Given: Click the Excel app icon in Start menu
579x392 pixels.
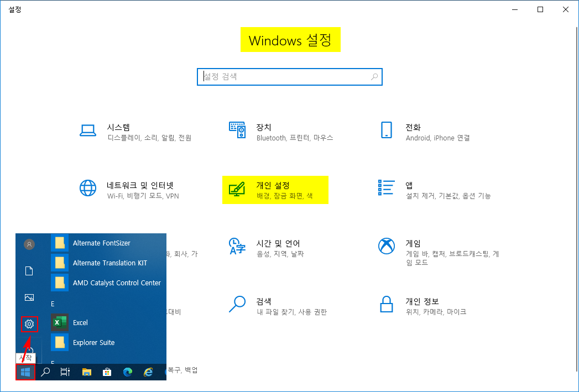Looking at the screenshot, I should [60, 322].
